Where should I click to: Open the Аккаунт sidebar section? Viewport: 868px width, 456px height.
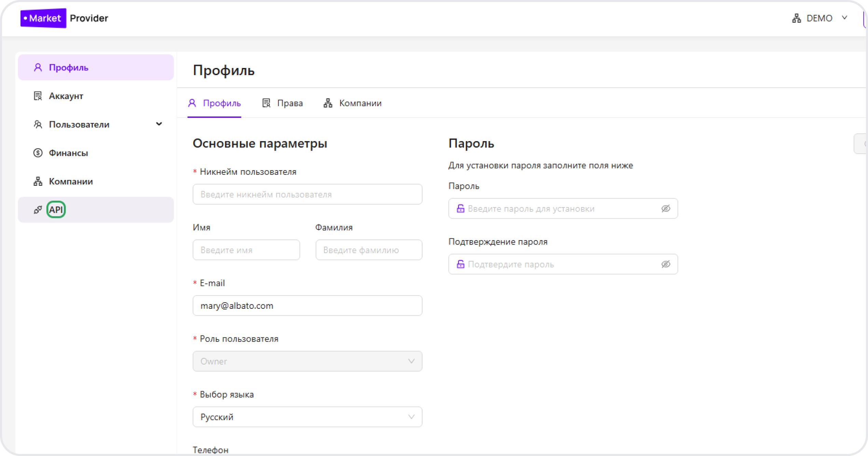(x=66, y=96)
